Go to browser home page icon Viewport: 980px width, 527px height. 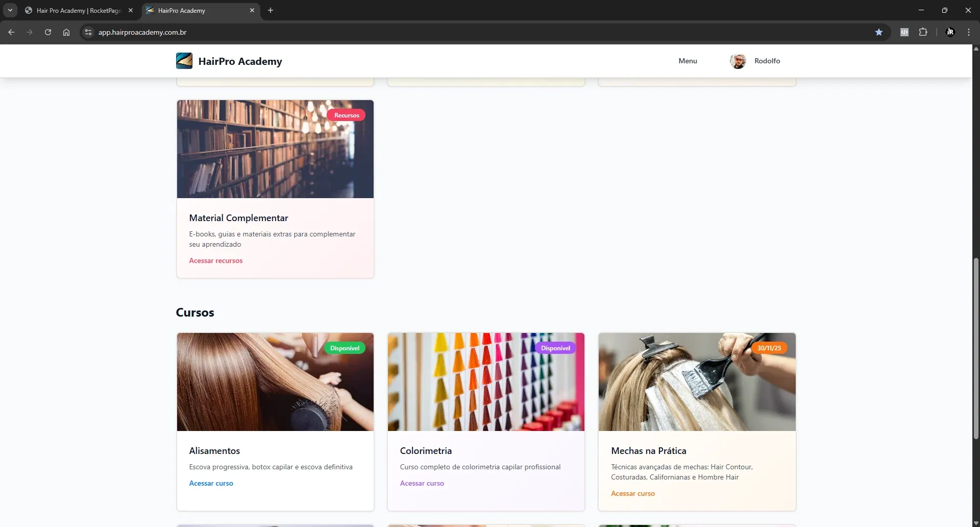point(66,32)
